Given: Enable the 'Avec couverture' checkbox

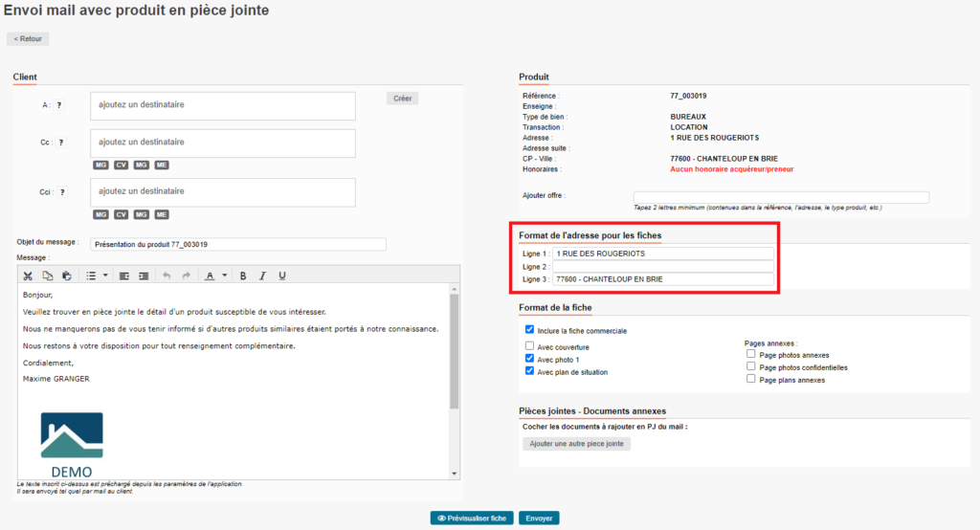Looking at the screenshot, I should pyautogui.click(x=530, y=346).
